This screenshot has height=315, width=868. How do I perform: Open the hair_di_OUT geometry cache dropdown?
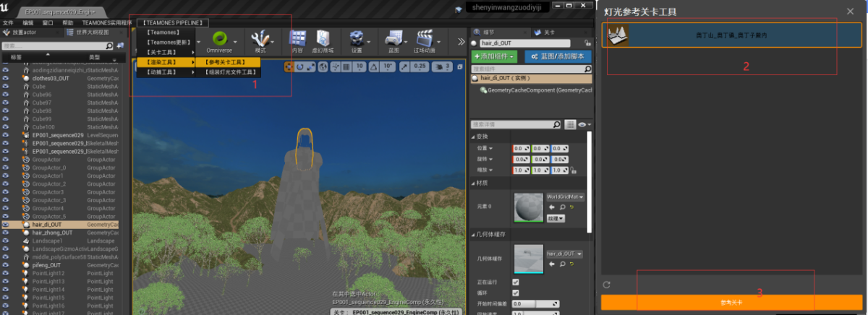click(565, 254)
